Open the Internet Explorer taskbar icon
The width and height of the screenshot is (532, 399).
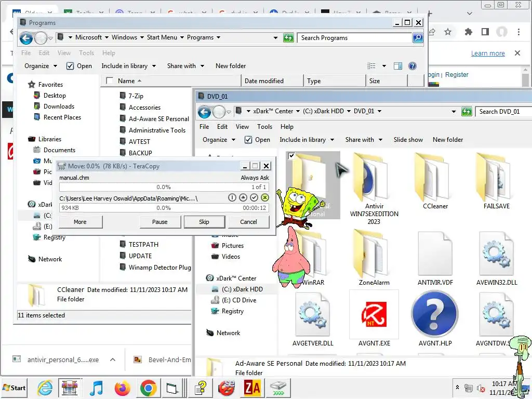[45, 388]
